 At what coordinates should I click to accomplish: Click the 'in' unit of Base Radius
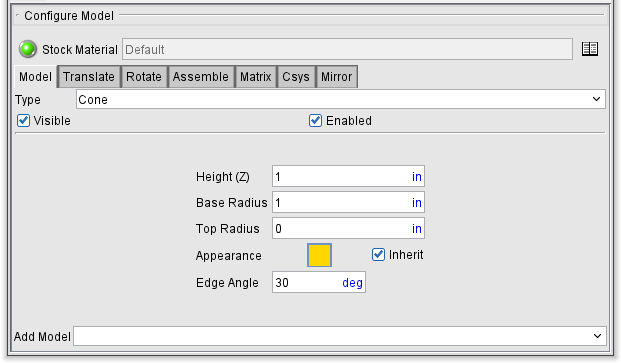coord(417,203)
